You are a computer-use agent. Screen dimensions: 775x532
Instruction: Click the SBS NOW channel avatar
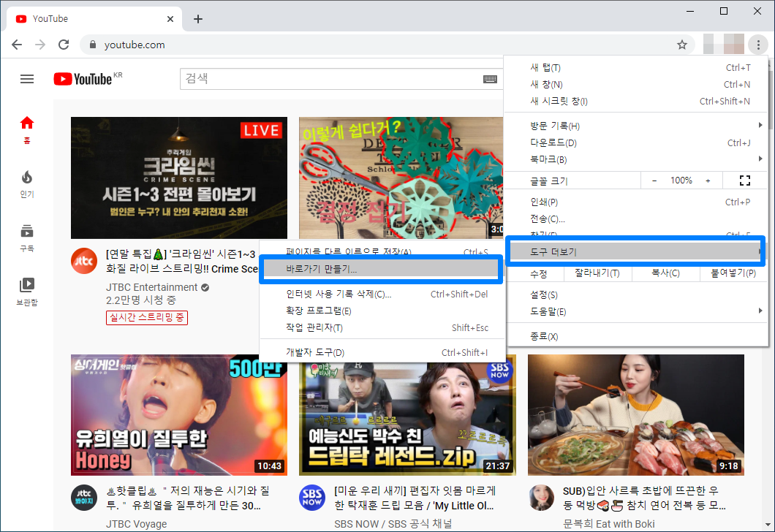point(312,498)
